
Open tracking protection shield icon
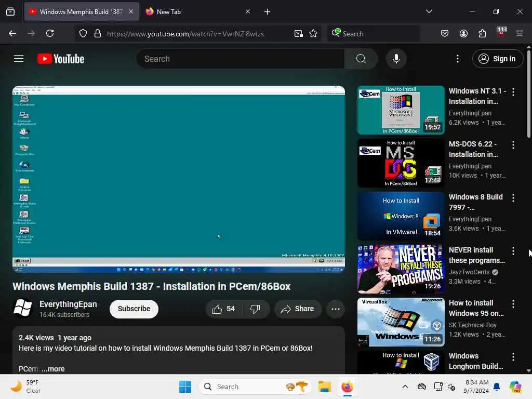83,34
